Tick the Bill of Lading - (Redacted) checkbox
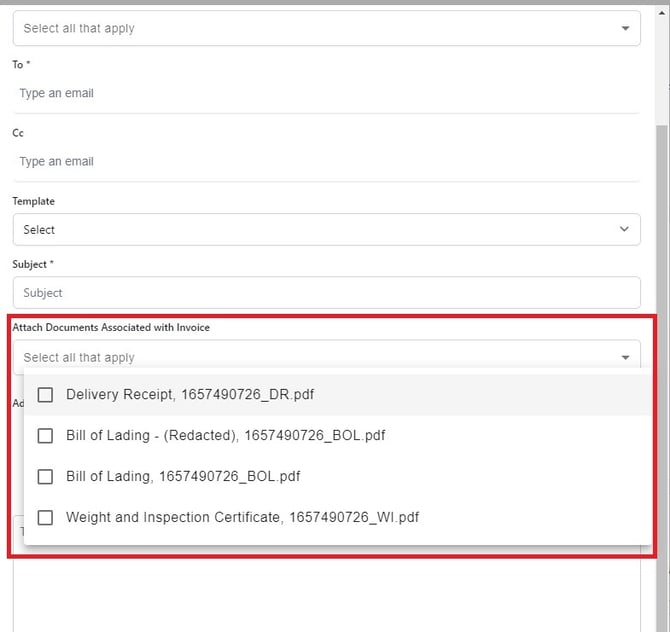 (x=45, y=435)
